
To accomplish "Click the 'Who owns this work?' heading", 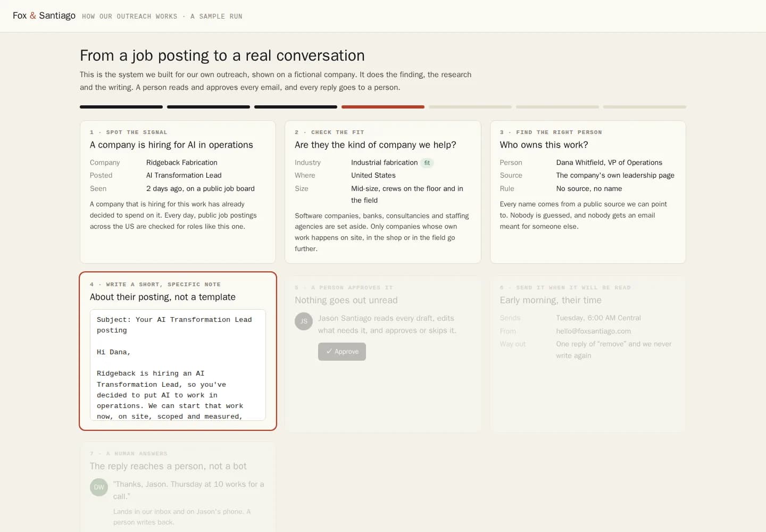I will [544, 145].
